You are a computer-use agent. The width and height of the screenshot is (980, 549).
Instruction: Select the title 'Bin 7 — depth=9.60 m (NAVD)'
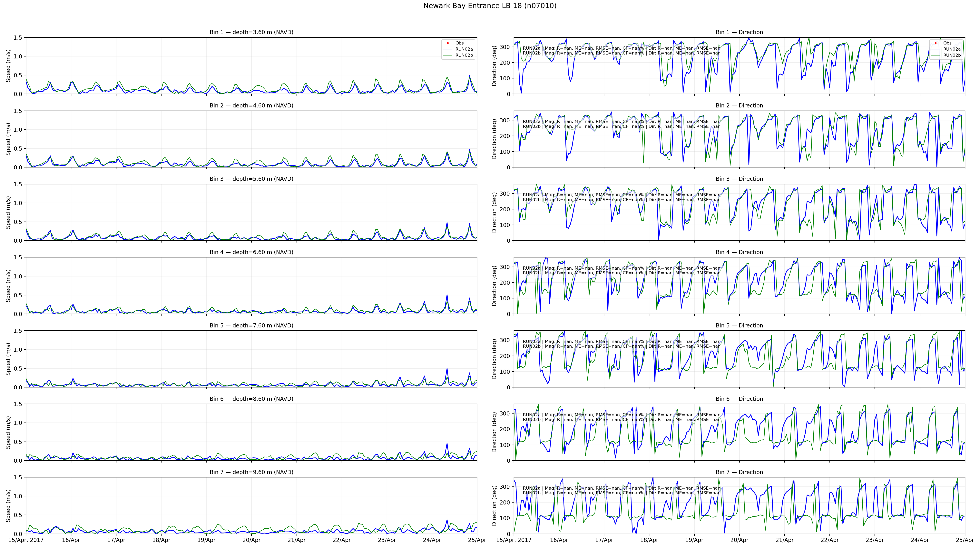pyautogui.click(x=251, y=472)
